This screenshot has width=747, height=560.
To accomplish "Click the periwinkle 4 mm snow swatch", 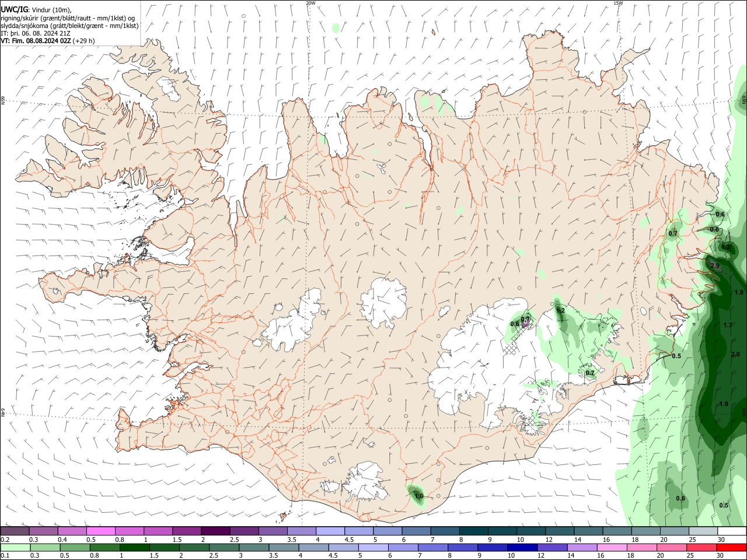I will 330,531.
